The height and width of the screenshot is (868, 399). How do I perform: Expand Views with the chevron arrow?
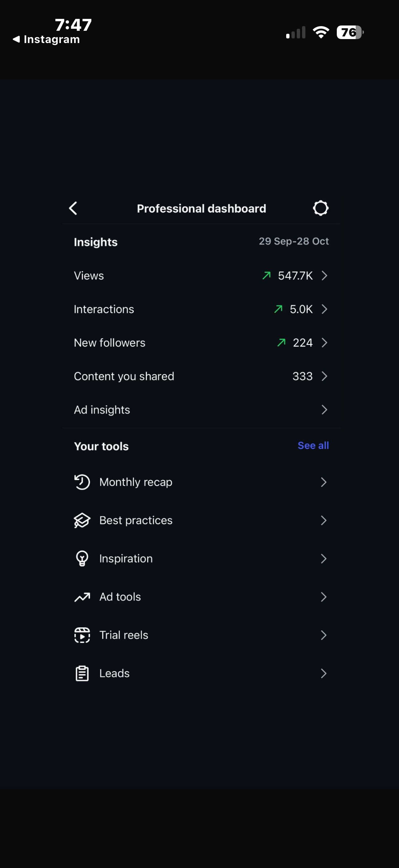tap(324, 276)
